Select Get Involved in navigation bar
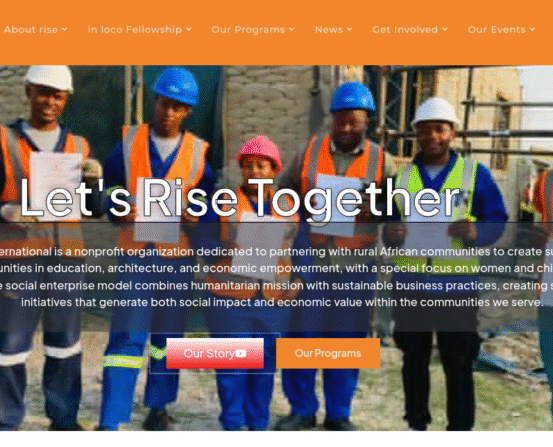The height and width of the screenshot is (447, 553). pos(405,30)
